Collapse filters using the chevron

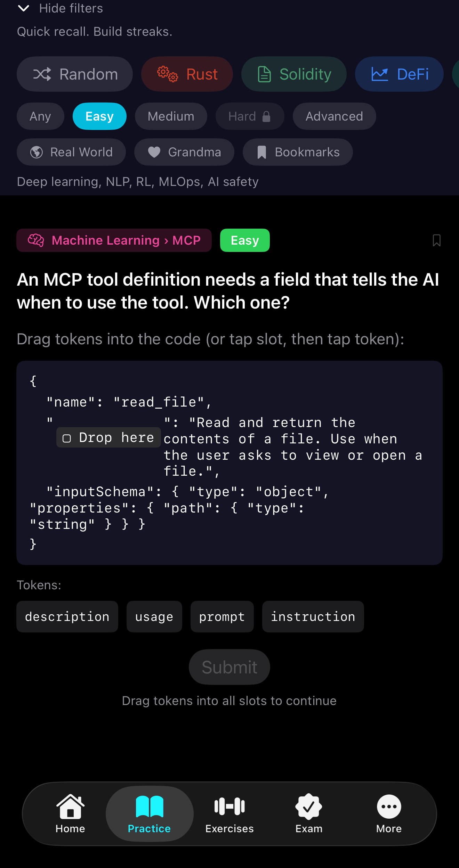[24, 8]
